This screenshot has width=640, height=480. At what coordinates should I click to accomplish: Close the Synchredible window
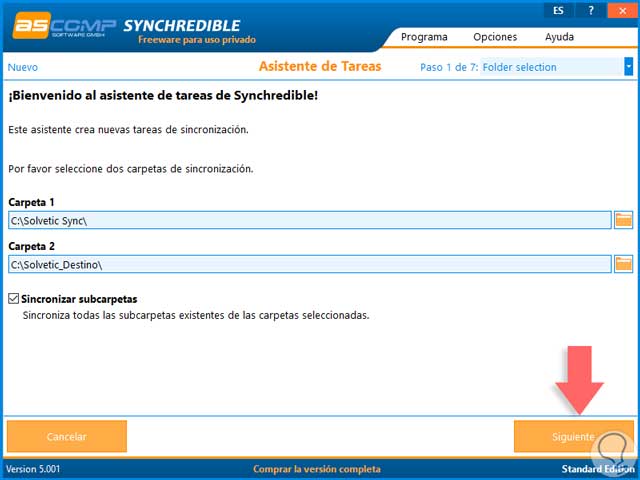pos(622,11)
